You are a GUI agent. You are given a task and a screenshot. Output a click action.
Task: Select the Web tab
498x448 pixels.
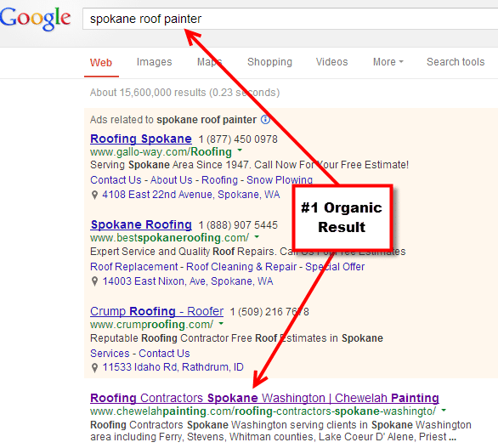point(101,63)
